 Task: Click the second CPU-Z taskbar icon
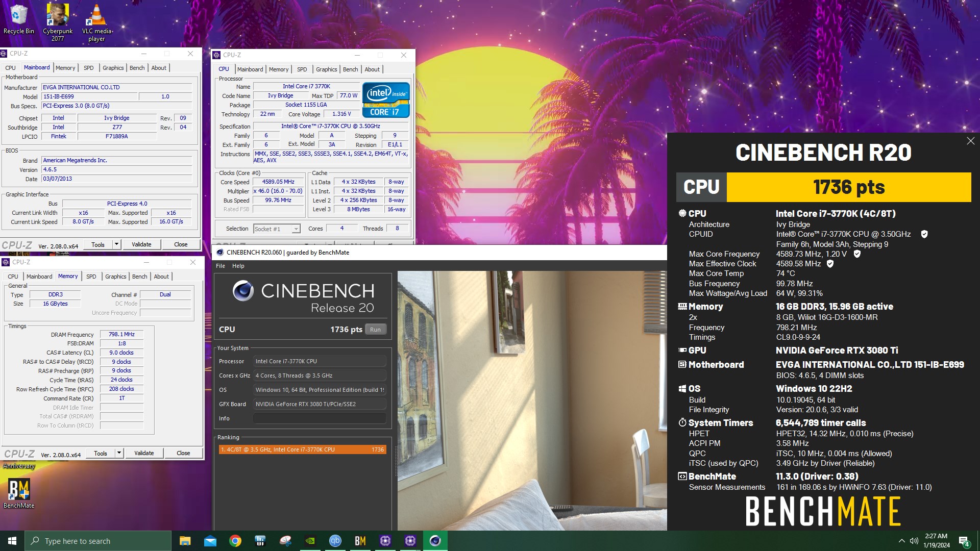(410, 541)
